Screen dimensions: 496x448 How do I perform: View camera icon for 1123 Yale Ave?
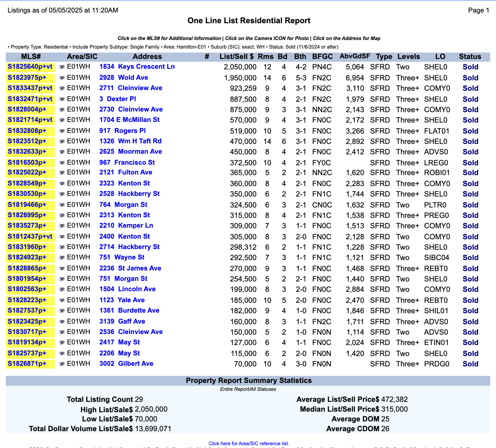tap(62, 300)
